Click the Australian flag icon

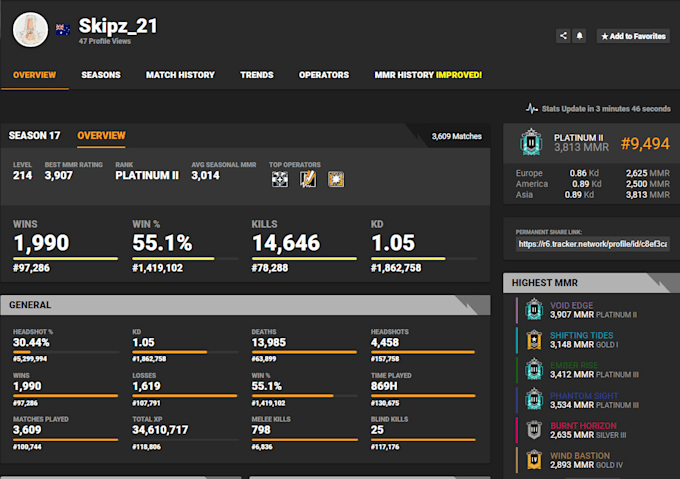(x=63, y=29)
